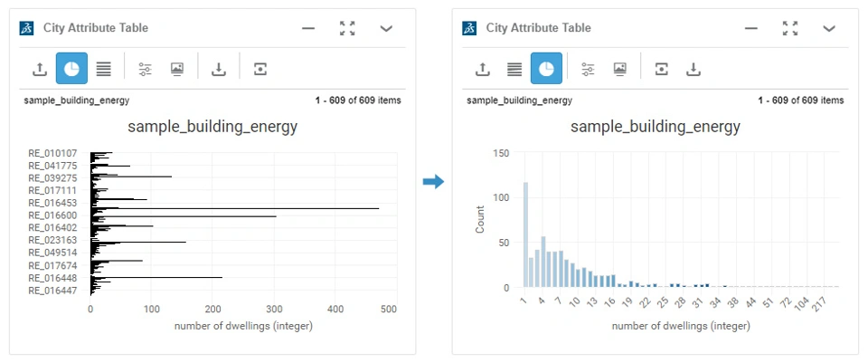Open filter sliders settings in histogram widget
The width and height of the screenshot is (868, 363).
coord(588,69)
